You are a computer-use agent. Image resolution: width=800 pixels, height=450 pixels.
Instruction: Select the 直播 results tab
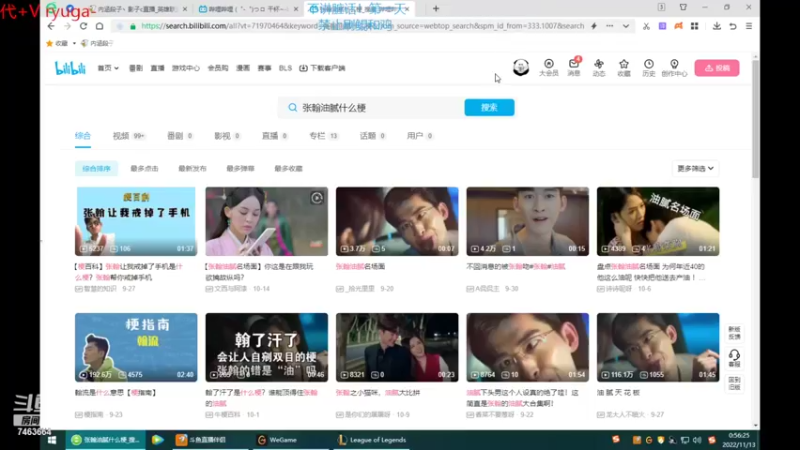(274, 136)
